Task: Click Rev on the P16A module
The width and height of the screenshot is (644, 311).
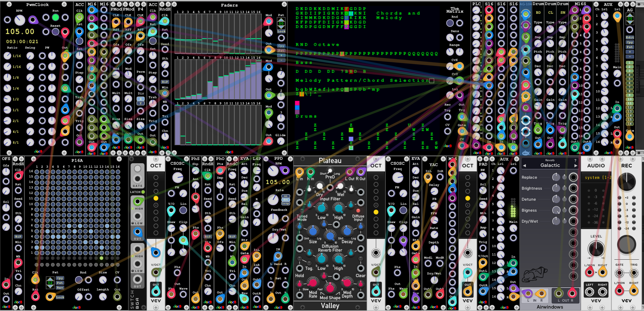Action: pos(60,287)
